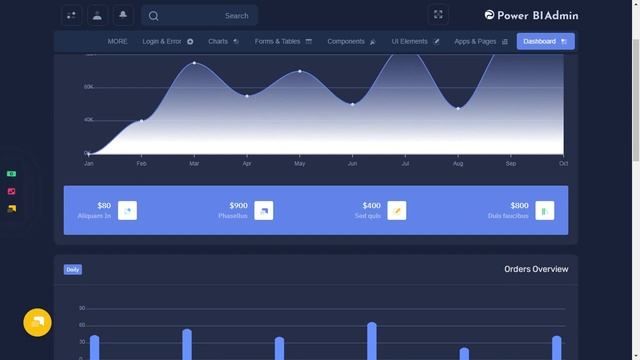The image size is (640, 360).
Task: Open the Forms & Tables menu
Action: pyautogui.click(x=283, y=41)
